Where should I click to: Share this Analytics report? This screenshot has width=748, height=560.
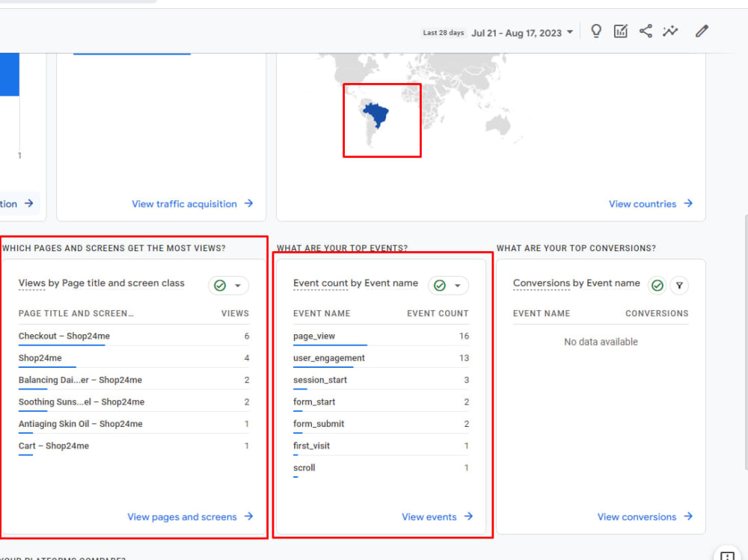(x=646, y=31)
